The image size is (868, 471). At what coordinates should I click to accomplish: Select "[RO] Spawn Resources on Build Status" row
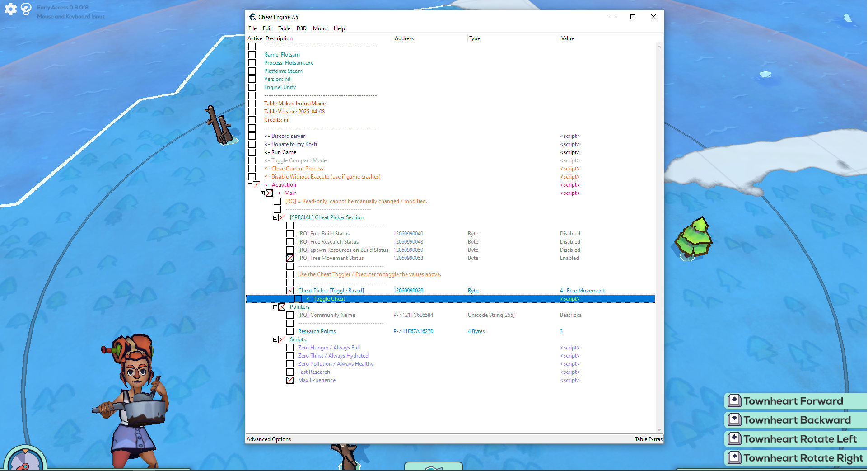[x=343, y=250]
